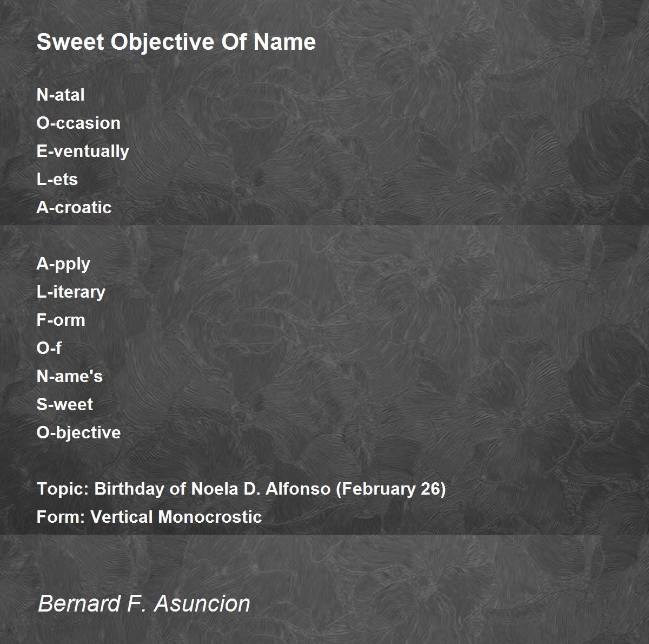Select the E-ventually line
Screen dimensions: 649x644
click(83, 151)
